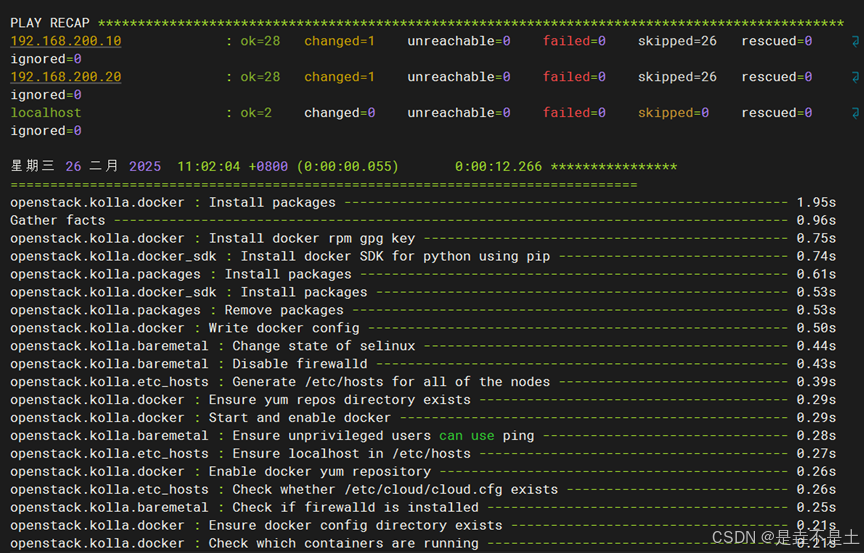Click ignored=0 below the 192.168.200.20 row

(x=46, y=95)
